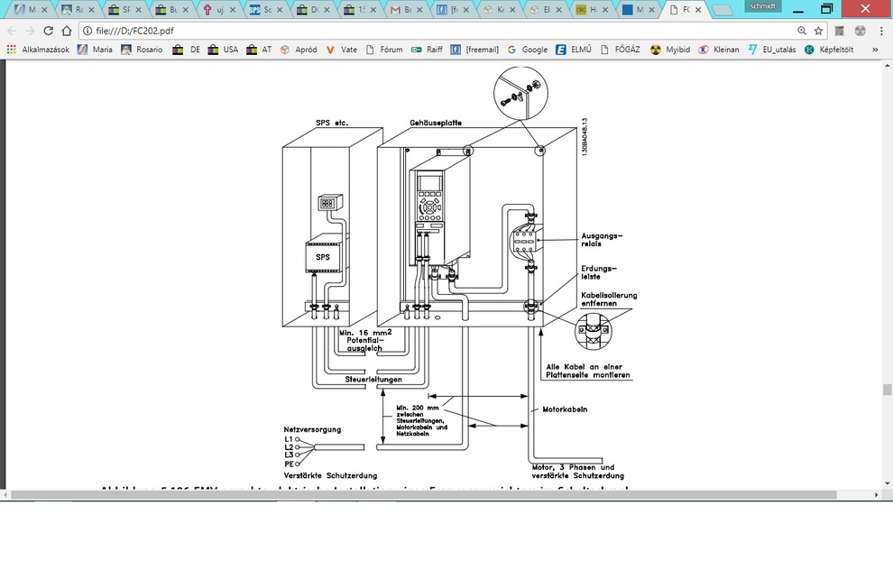
Task: Go to the browser home page
Action: click(x=67, y=30)
